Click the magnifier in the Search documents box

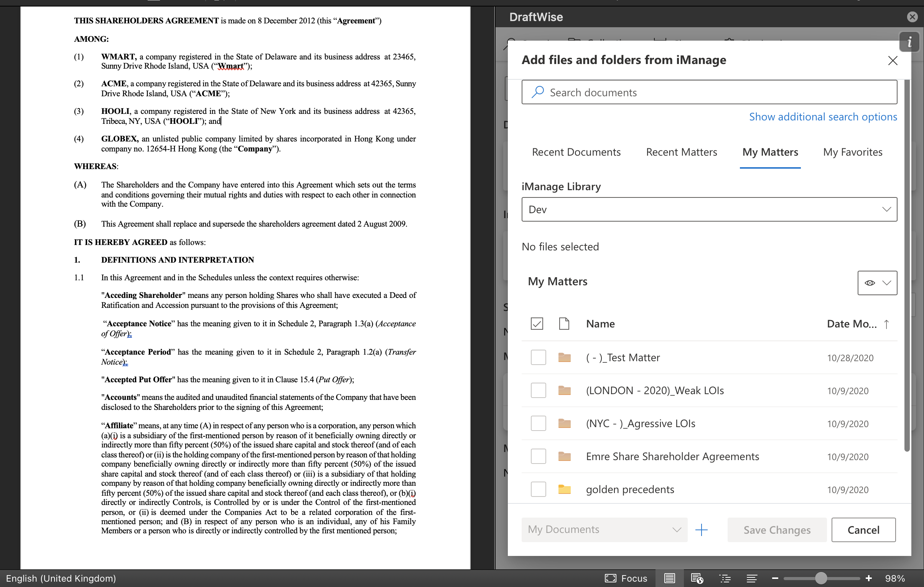[538, 92]
